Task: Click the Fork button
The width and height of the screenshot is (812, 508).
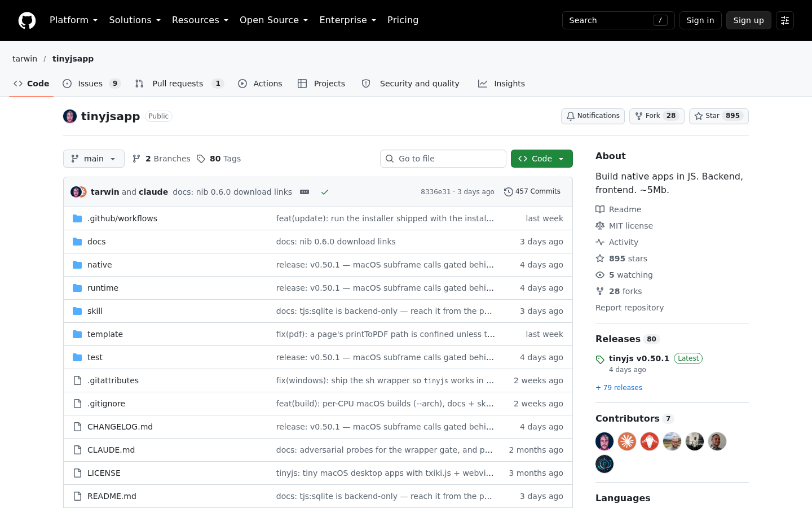Action: (656, 116)
